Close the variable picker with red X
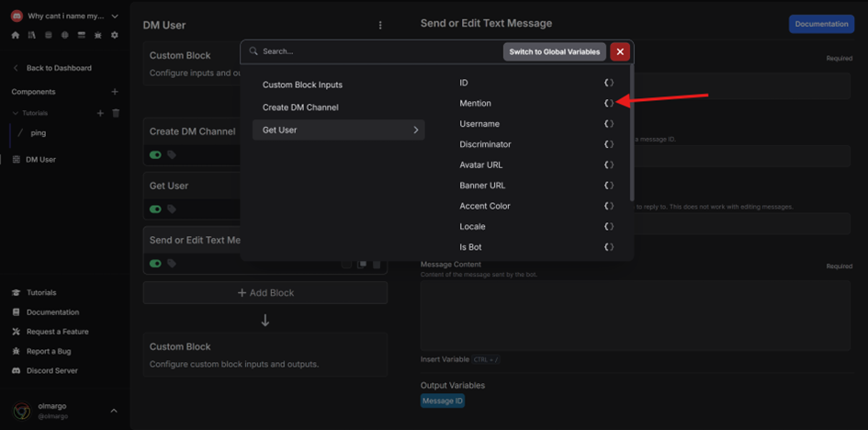Screen dimensions: 868x430 click(x=620, y=51)
